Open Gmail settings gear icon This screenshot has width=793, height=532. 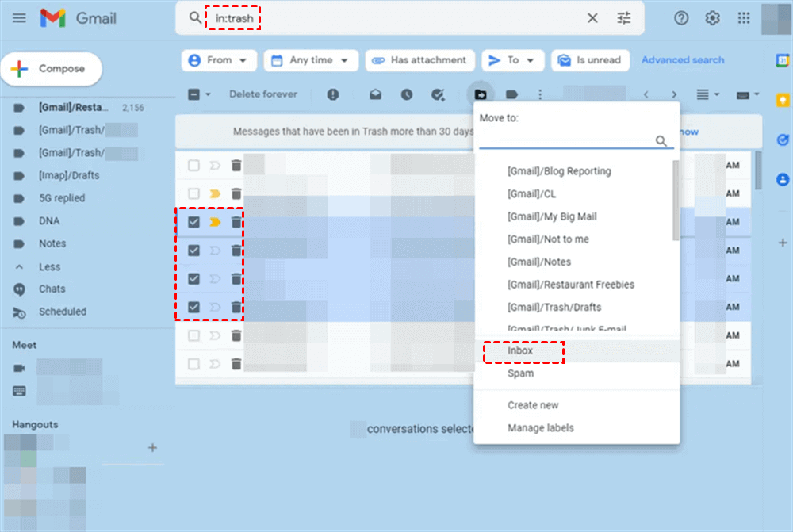pyautogui.click(x=713, y=18)
